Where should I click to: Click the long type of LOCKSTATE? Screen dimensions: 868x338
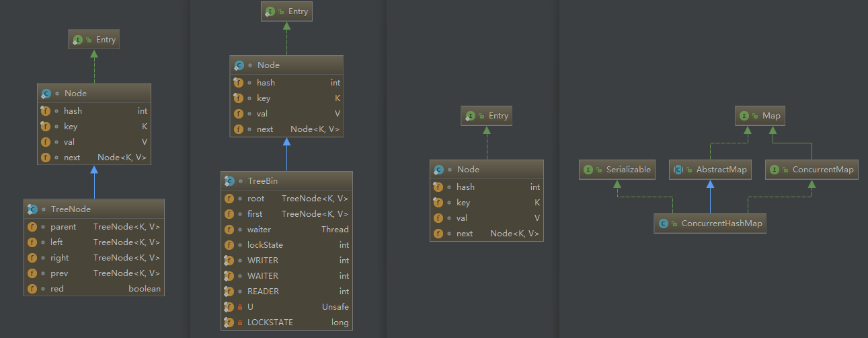340,323
